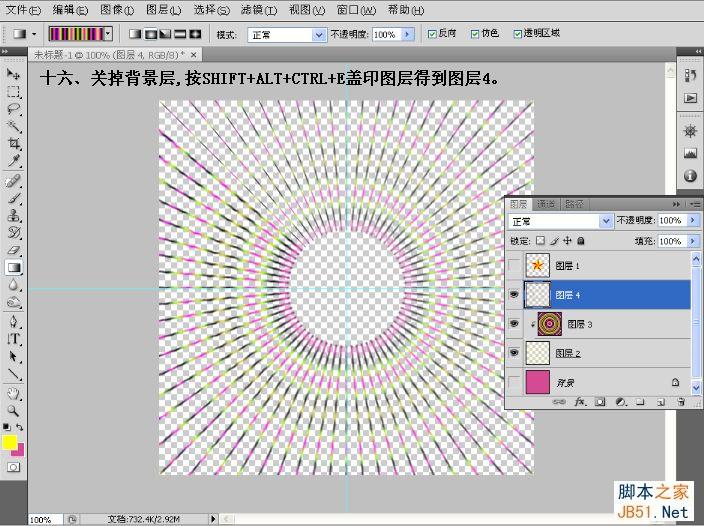704x526 pixels.
Task: Swap foreground and background colors
Action: [20, 427]
